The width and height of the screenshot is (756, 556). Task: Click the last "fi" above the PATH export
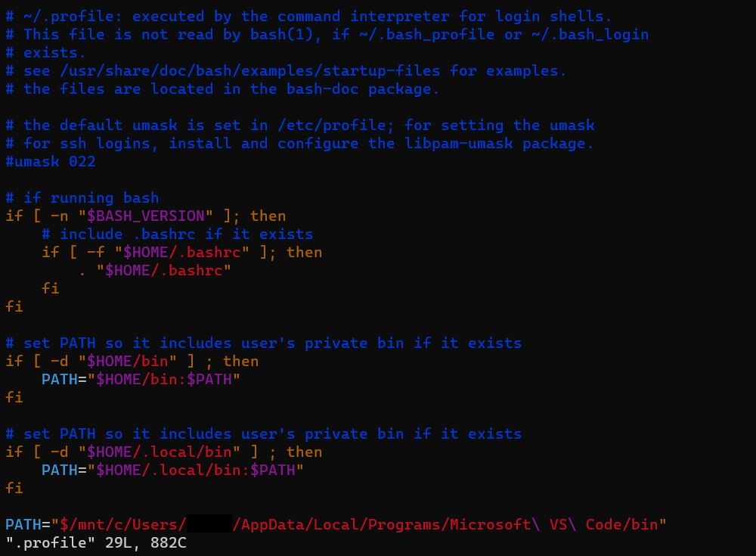pyautogui.click(x=14, y=488)
